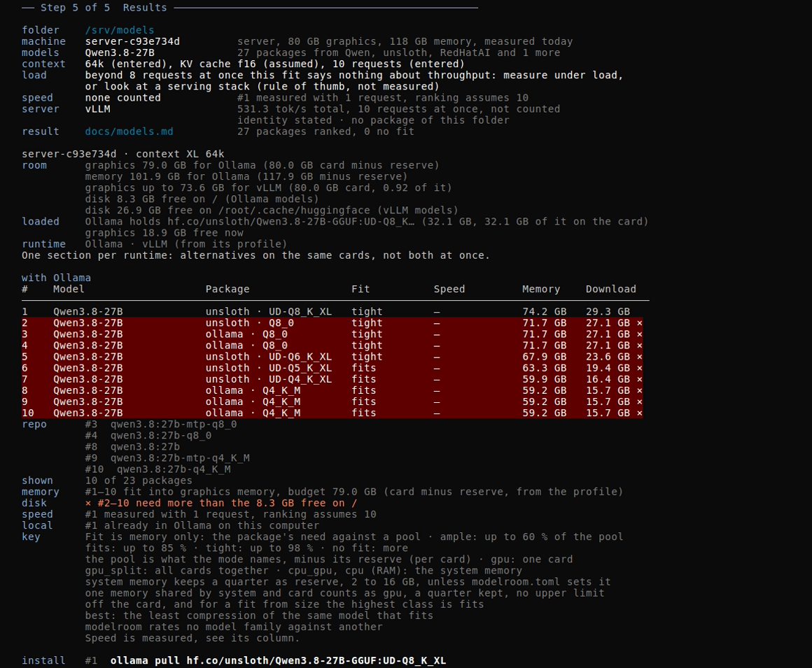Select row 1 package unsloth UD-Q8_K_XL
Viewport: 812px width, 668px height.
click(x=269, y=311)
